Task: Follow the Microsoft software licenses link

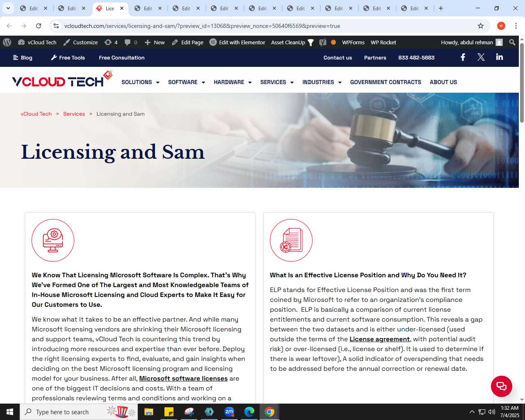Action: [x=183, y=379]
